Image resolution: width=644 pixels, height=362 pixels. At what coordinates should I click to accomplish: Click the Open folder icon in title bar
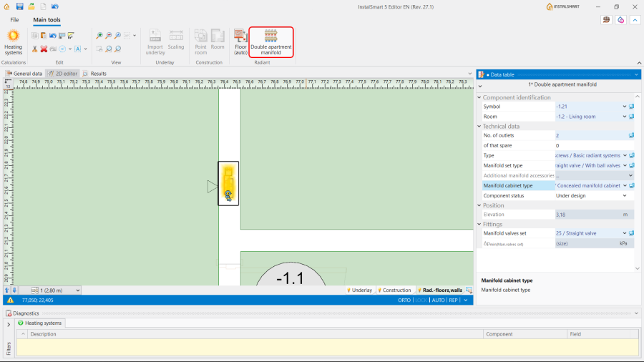tap(31, 6)
